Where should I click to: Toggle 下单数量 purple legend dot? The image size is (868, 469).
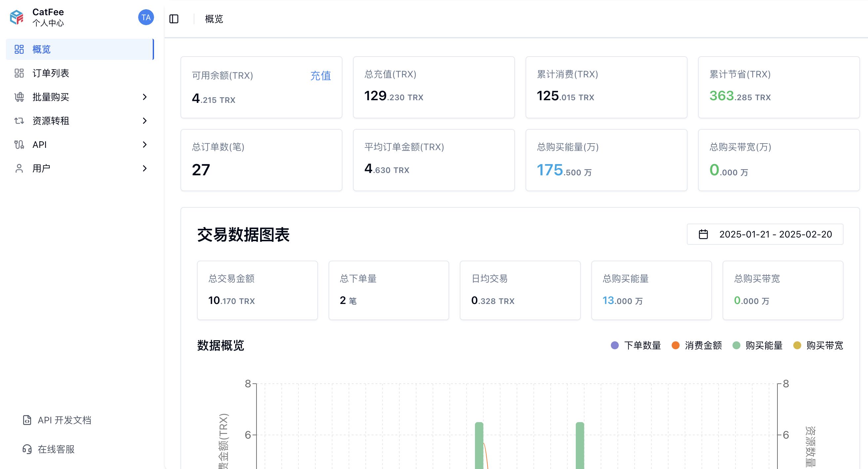pyautogui.click(x=614, y=345)
